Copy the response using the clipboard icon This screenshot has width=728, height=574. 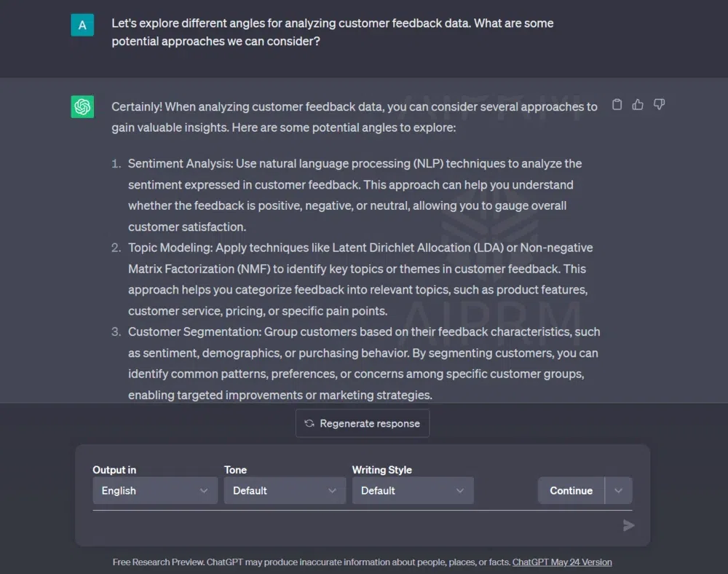(x=617, y=104)
